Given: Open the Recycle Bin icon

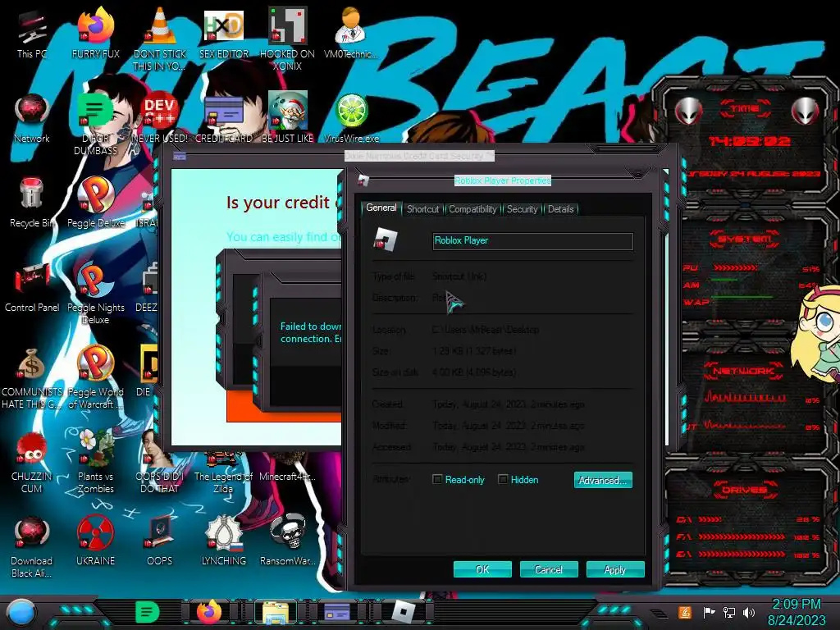Looking at the screenshot, I should tap(32, 203).
